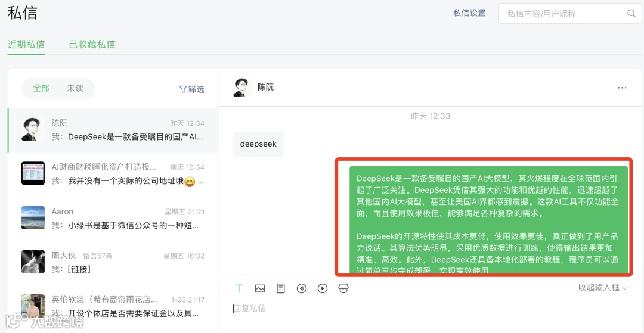
Task: Collapse input box via 收起输入框
Action: (x=602, y=288)
